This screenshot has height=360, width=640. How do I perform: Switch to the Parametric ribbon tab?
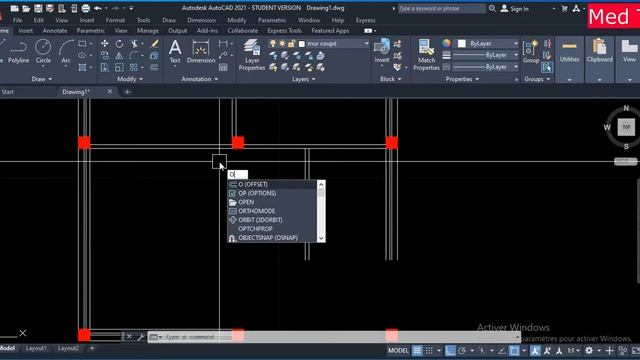pos(91,31)
